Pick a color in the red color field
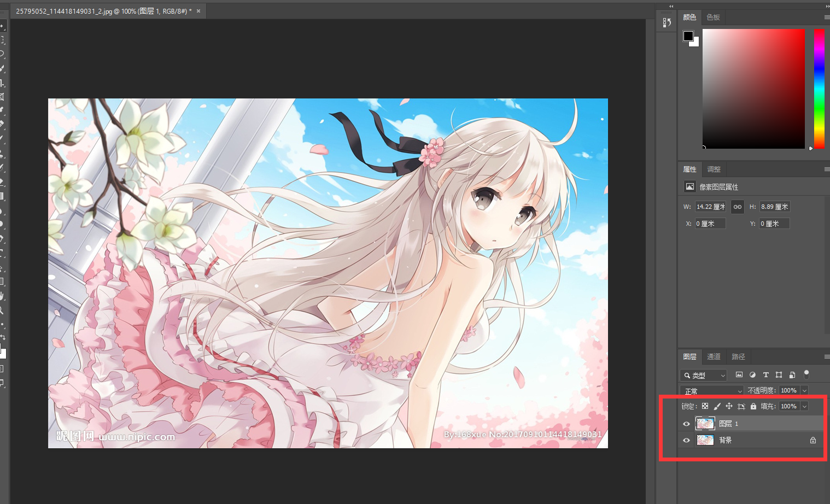 [753, 89]
